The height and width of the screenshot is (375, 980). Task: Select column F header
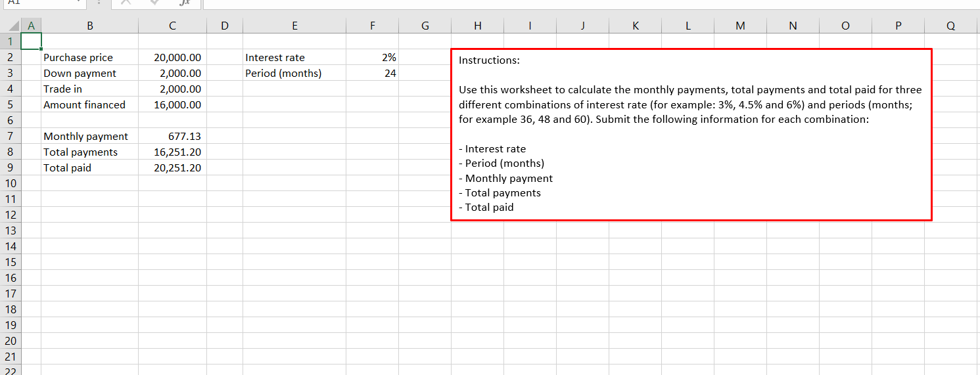[373, 26]
